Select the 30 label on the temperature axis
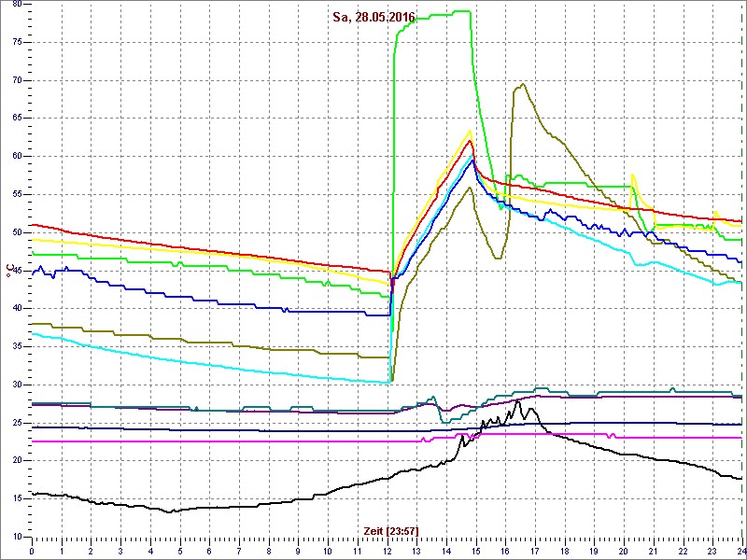Image resolution: width=747 pixels, height=560 pixels. 16,385
